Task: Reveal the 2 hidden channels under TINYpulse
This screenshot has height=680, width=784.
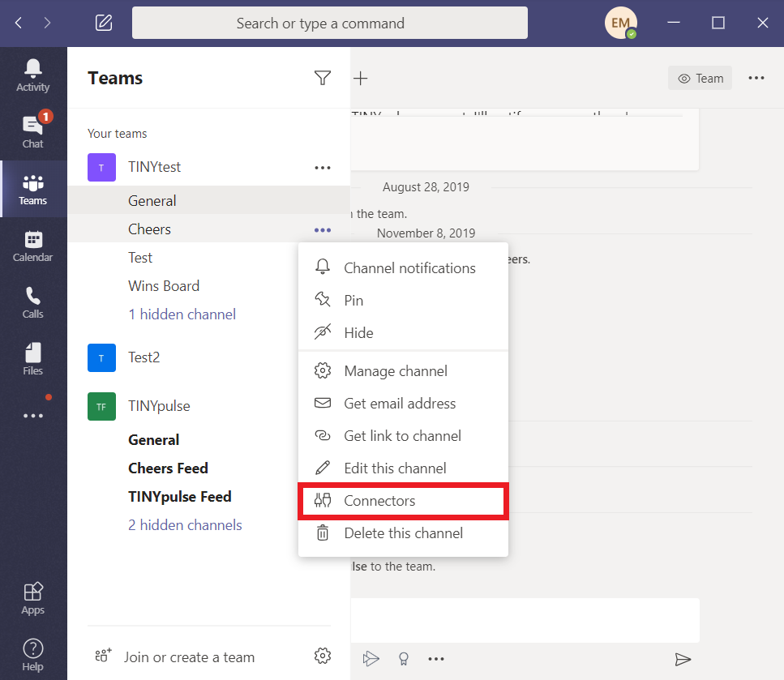Action: [184, 525]
